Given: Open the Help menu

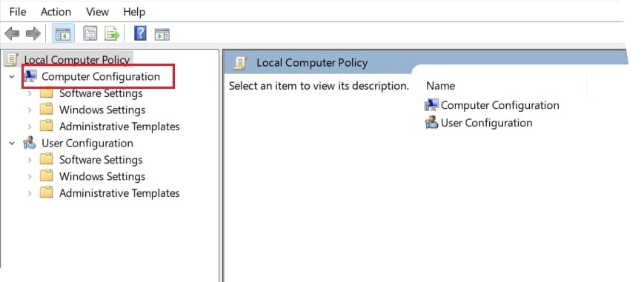Looking at the screenshot, I should [x=134, y=12].
